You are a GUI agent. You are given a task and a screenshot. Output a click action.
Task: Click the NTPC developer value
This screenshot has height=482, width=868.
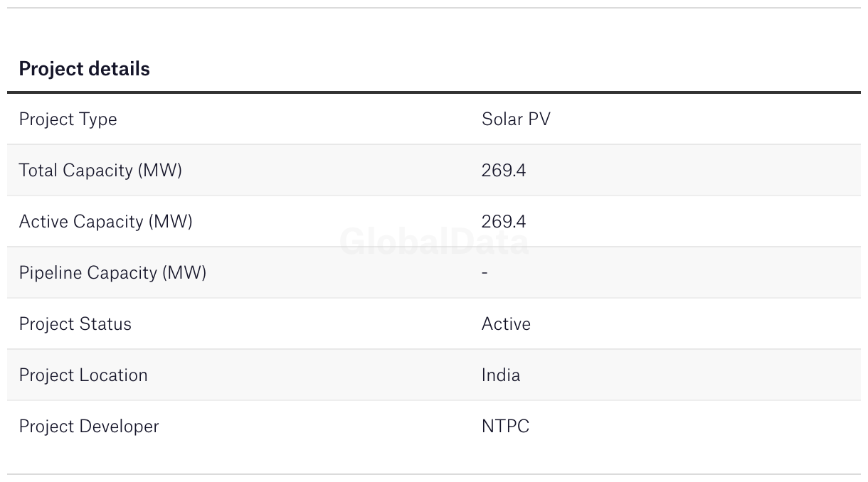[x=505, y=426]
